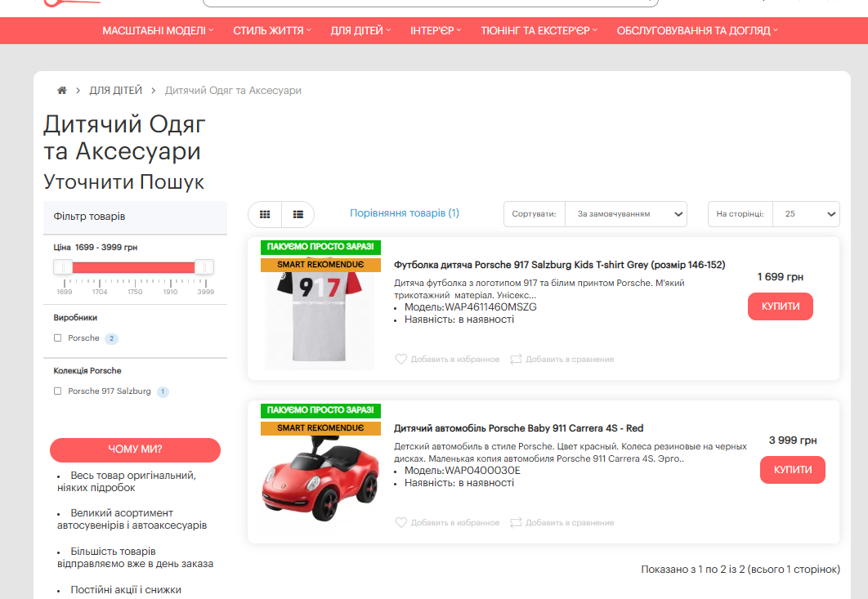Enable the Porsche manufacturer filter checkbox
Viewport: 868px width, 599px height.
tap(58, 338)
